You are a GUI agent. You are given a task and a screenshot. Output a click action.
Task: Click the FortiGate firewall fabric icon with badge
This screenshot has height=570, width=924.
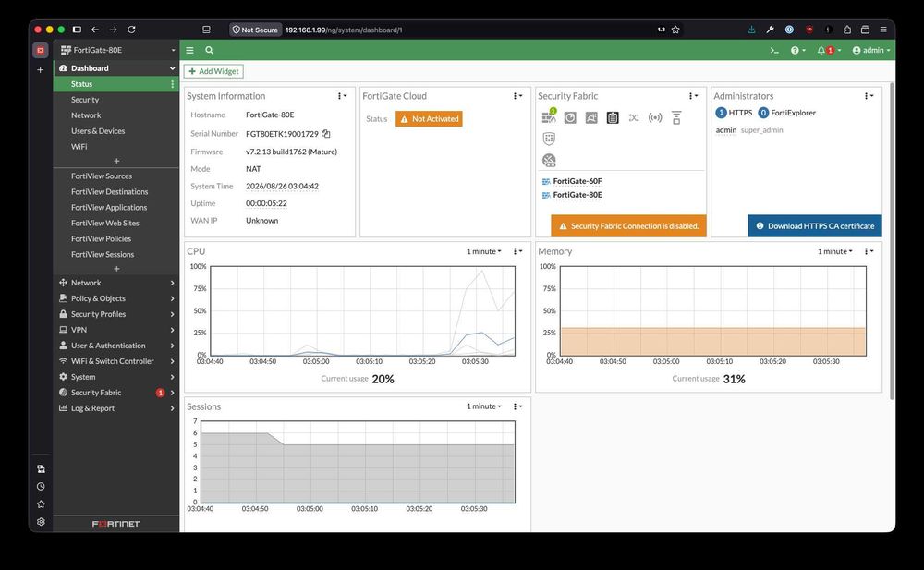coord(549,116)
